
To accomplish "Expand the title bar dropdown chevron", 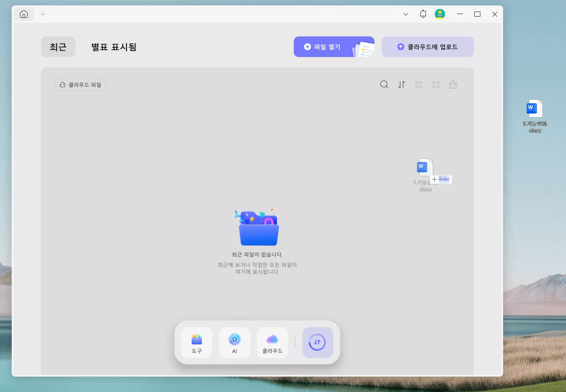I will pos(406,14).
